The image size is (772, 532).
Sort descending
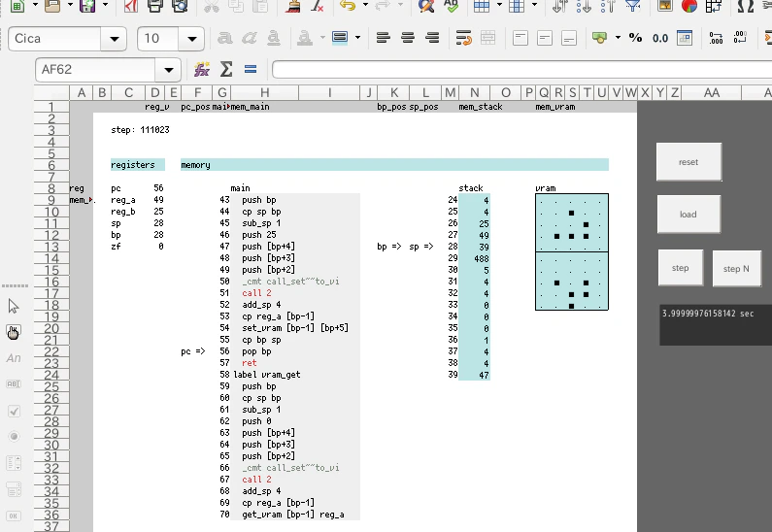608,6
